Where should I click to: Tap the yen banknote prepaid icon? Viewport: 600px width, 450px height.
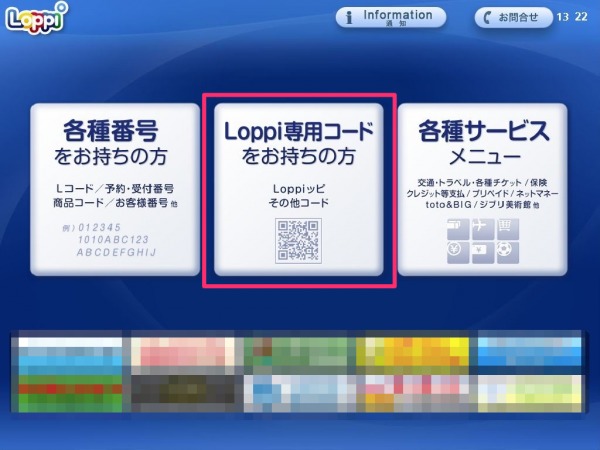[x=483, y=253]
